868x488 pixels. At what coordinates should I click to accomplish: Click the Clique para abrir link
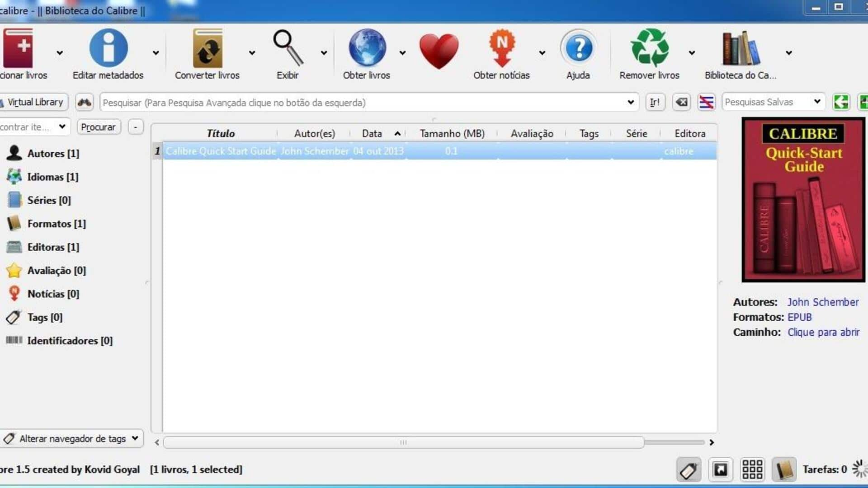click(x=823, y=332)
